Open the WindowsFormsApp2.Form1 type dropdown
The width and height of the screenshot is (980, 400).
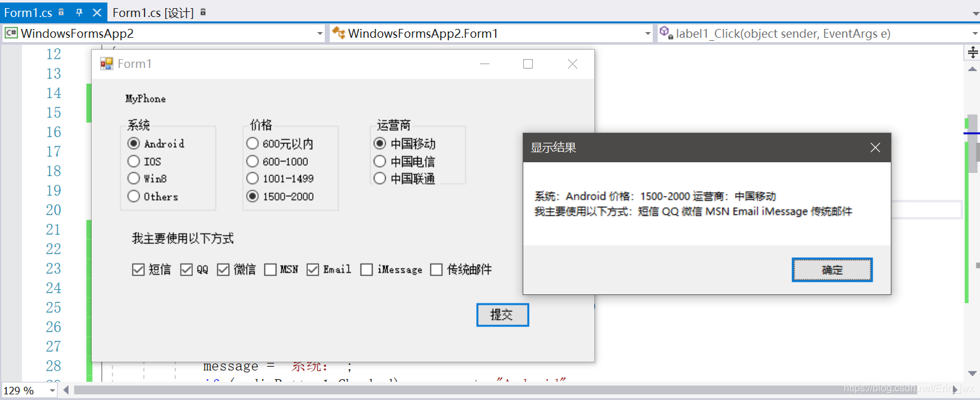[648, 33]
